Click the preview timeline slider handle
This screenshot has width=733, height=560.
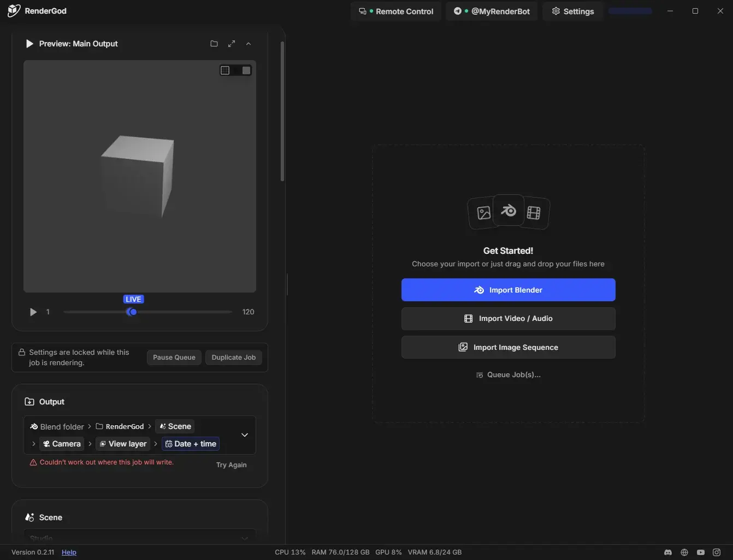coord(133,312)
